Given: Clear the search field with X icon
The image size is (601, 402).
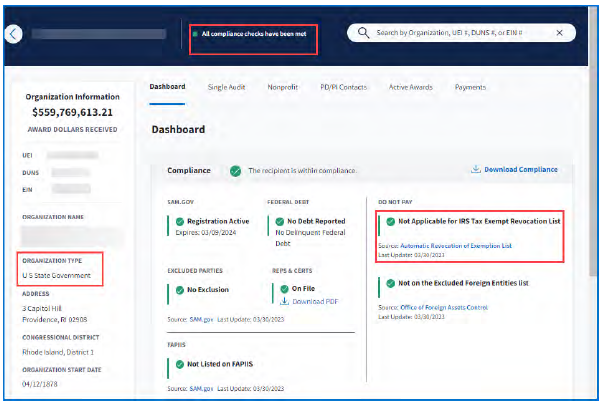Looking at the screenshot, I should tap(558, 33).
